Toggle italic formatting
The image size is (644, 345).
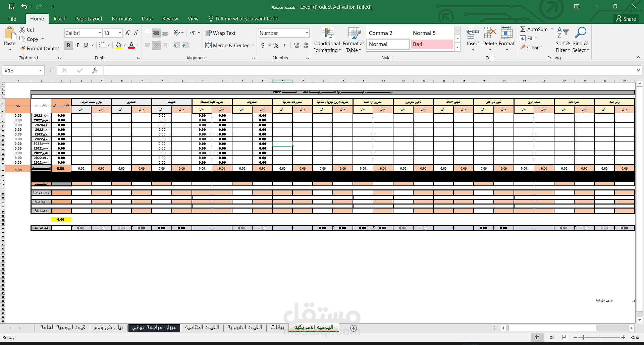[x=77, y=45]
